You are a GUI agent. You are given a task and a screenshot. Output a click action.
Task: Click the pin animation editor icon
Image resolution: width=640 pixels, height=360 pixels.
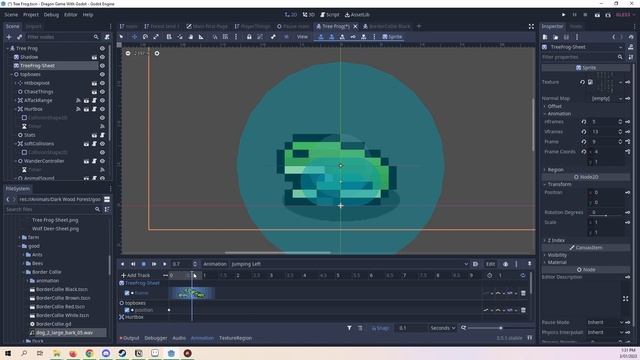[x=529, y=264]
